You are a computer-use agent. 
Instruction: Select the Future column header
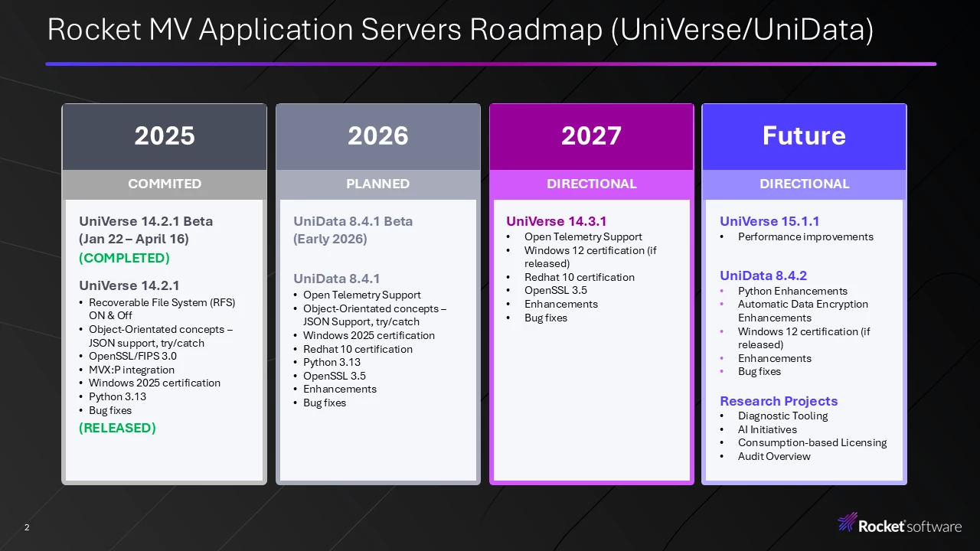[x=804, y=136]
